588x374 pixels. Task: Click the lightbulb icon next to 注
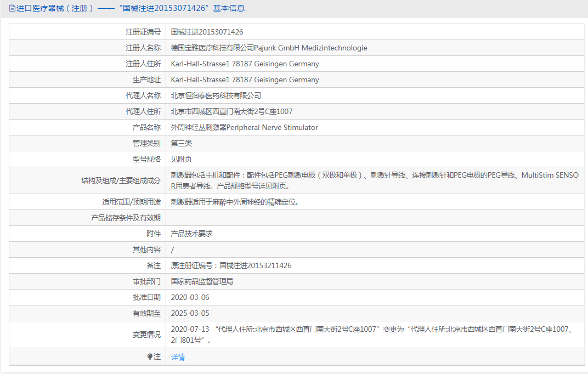point(150,357)
